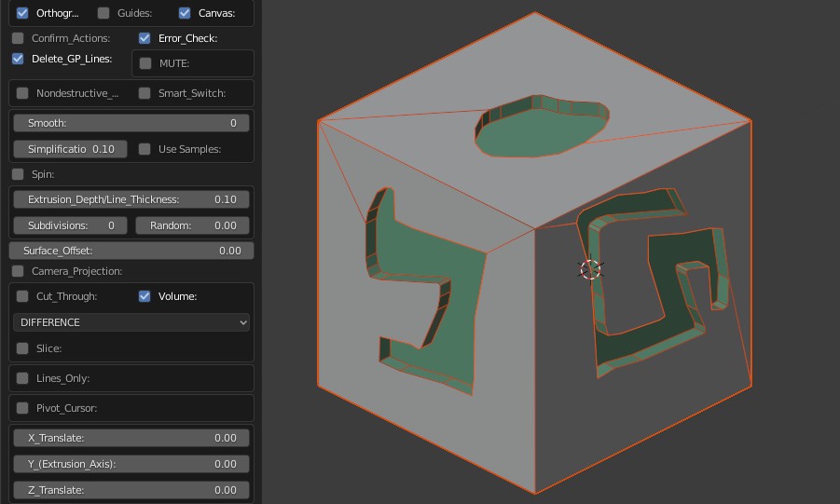This screenshot has height=504, width=840.
Task: Click the Subdivisions number field
Action: (70, 225)
